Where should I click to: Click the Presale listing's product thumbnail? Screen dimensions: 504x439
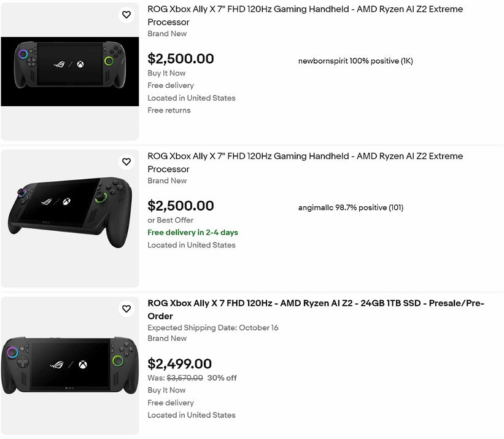coord(69,365)
